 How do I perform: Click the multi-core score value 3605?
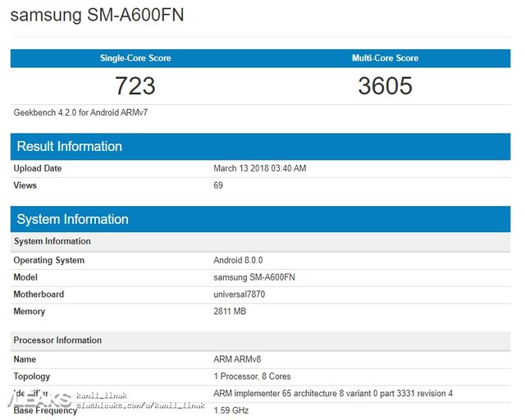click(x=385, y=86)
